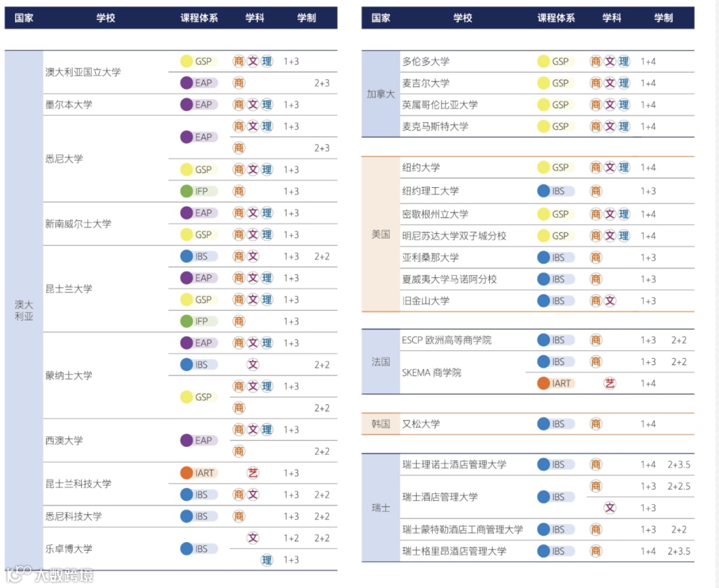The image size is (719, 588).
Task: Click the 文 icon in 乐卓博大学 rows
Action: click(253, 538)
